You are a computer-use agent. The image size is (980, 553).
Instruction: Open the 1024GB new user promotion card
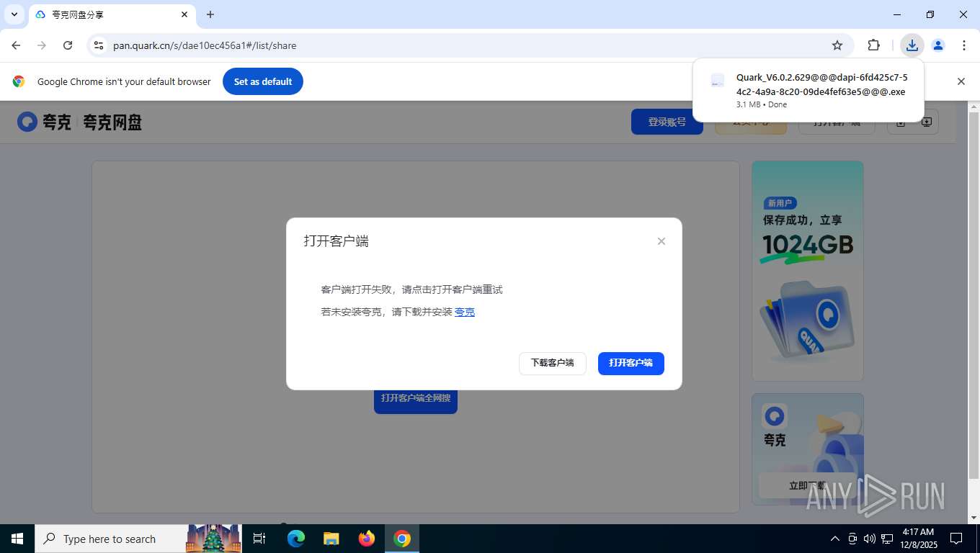point(807,271)
